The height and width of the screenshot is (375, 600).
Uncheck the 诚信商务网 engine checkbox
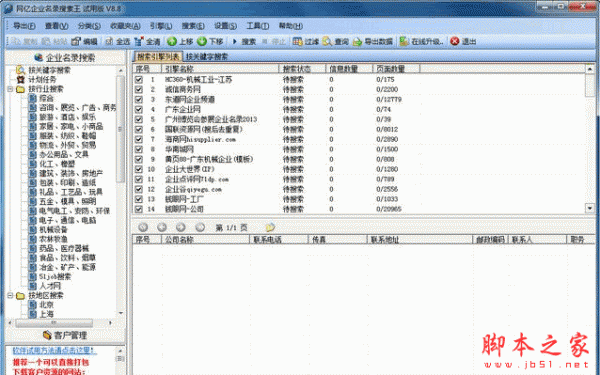pyautogui.click(x=139, y=90)
